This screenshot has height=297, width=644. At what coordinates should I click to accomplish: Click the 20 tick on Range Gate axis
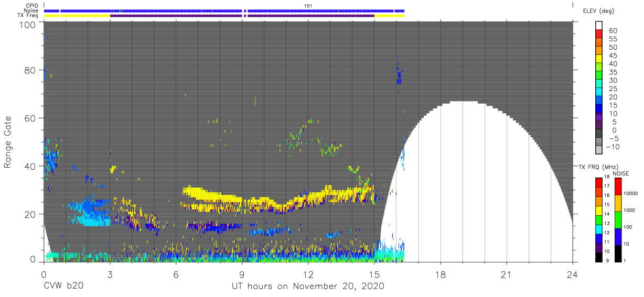(30, 214)
